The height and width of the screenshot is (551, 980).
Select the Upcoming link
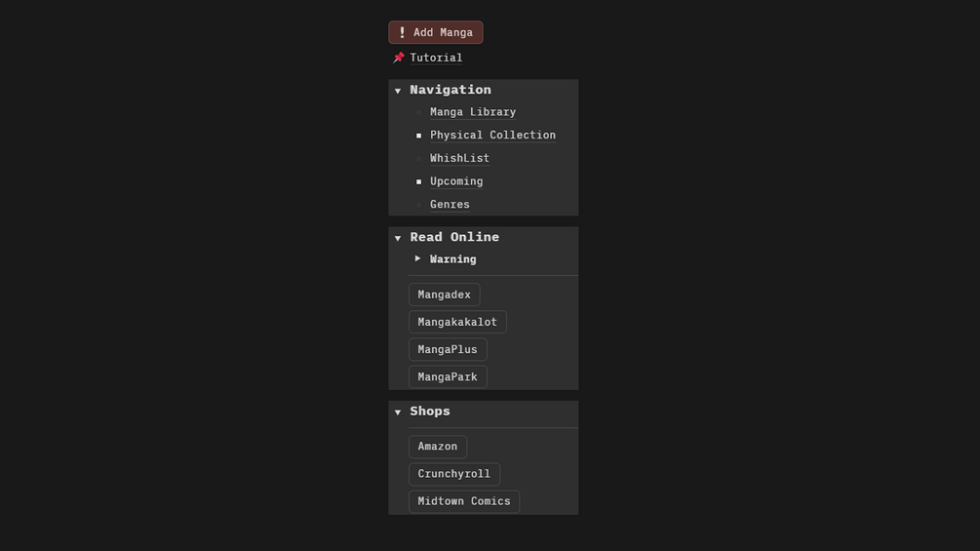456,181
